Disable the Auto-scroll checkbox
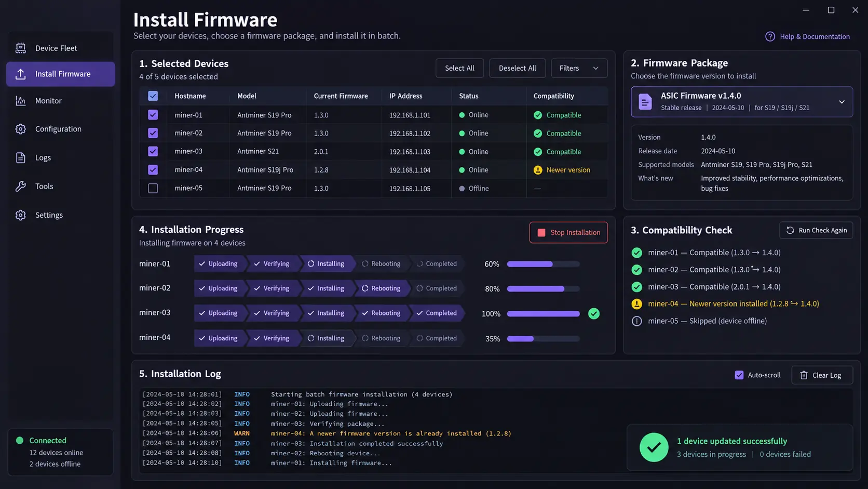This screenshot has width=868, height=489. (739, 375)
